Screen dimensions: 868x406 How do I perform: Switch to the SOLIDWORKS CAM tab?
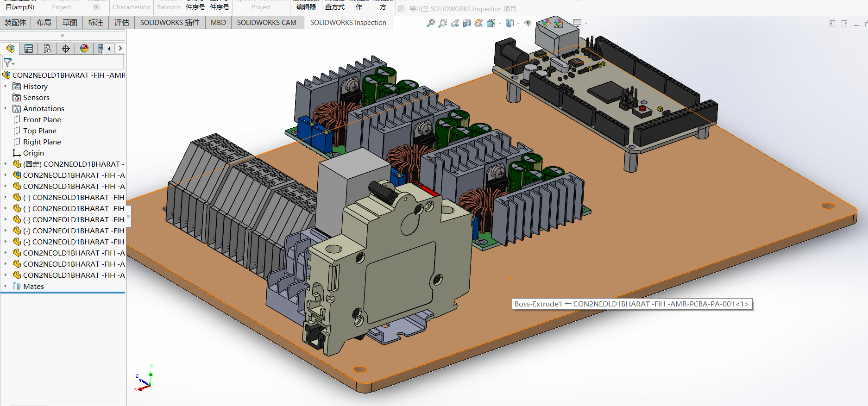click(266, 22)
